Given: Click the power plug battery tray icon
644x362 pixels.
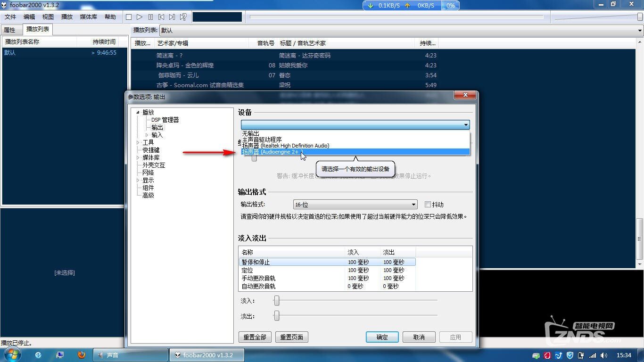Looking at the screenshot, I should 581,355.
